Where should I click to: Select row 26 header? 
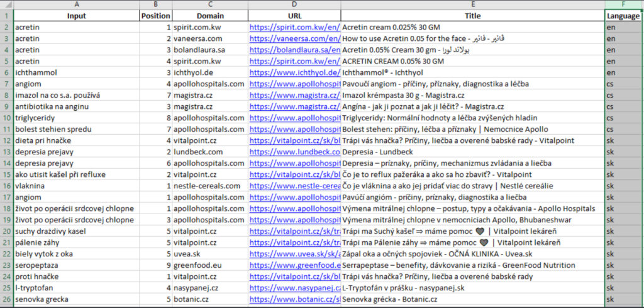pyautogui.click(x=6, y=299)
